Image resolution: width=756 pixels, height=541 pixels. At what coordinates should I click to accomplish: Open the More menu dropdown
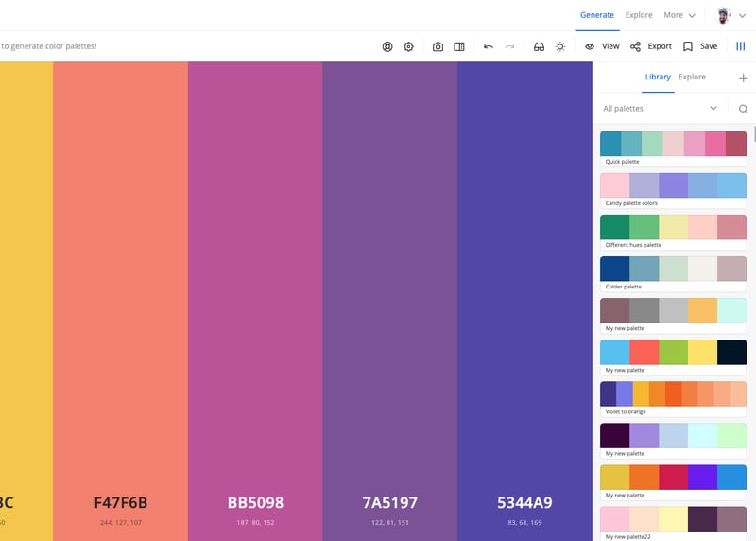679,15
